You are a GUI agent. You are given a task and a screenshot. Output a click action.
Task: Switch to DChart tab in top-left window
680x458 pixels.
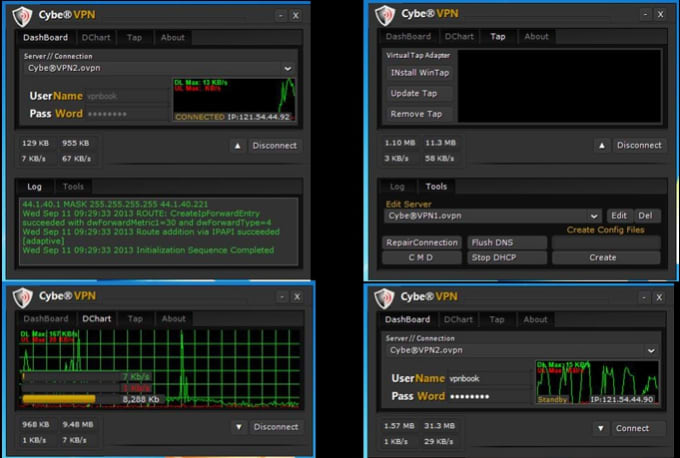(x=96, y=38)
